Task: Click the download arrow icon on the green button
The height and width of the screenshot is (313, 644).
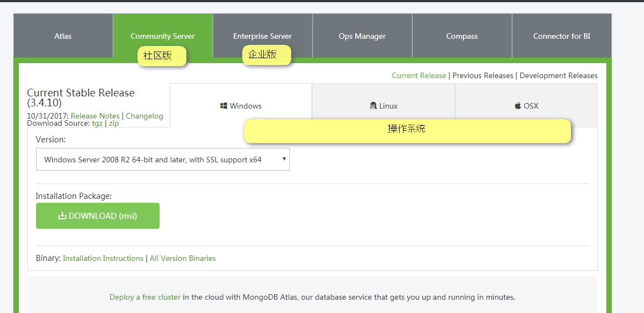Action: [62, 215]
